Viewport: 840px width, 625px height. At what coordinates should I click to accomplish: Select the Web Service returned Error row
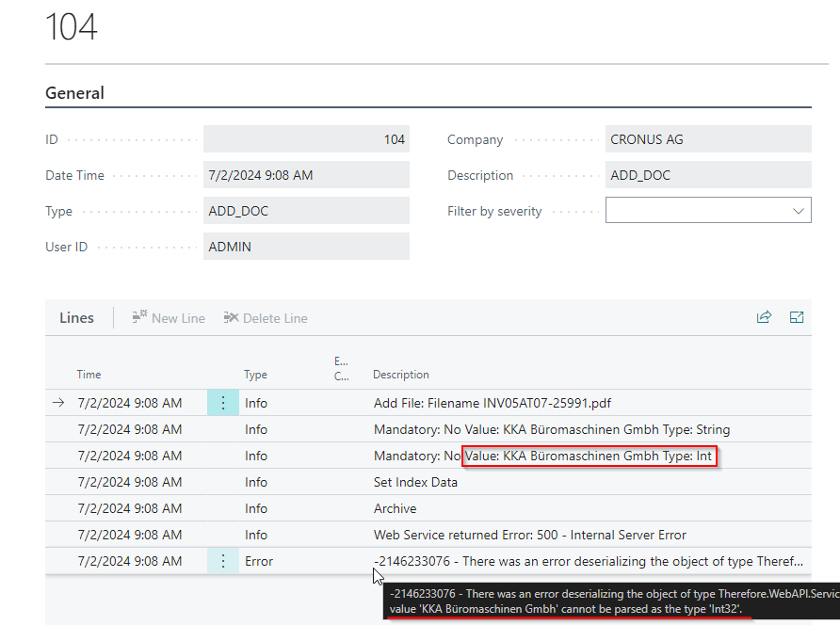point(529,535)
